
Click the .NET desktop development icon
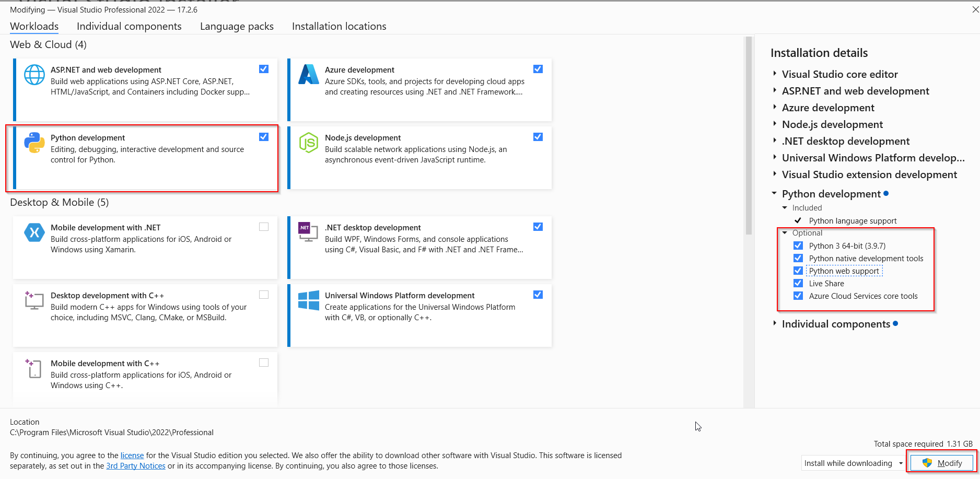click(308, 232)
